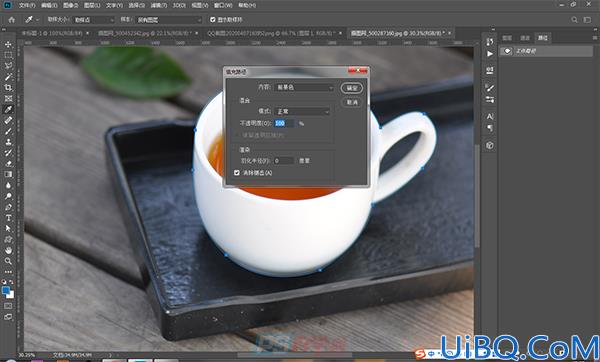Image resolution: width=600 pixels, height=362 pixels.
Task: Select the Horizontal Type tool
Action: [8, 218]
